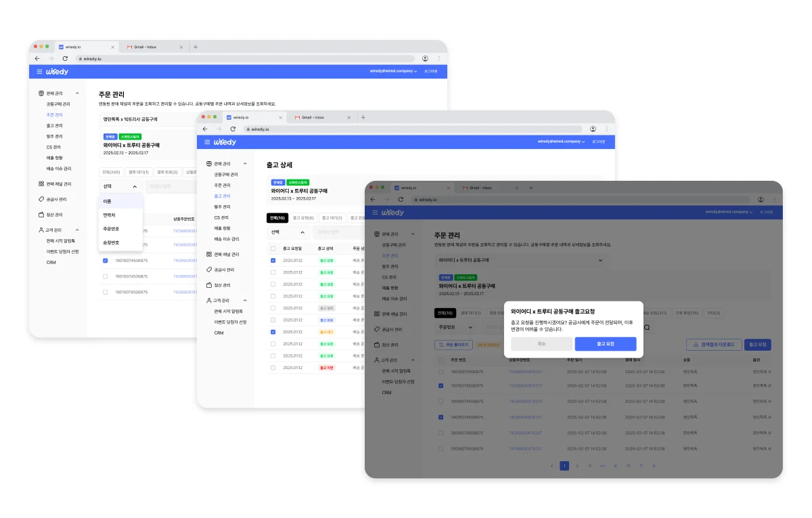
Task: Open the browser profile icon in 출고 상세 window
Action: [x=593, y=129]
